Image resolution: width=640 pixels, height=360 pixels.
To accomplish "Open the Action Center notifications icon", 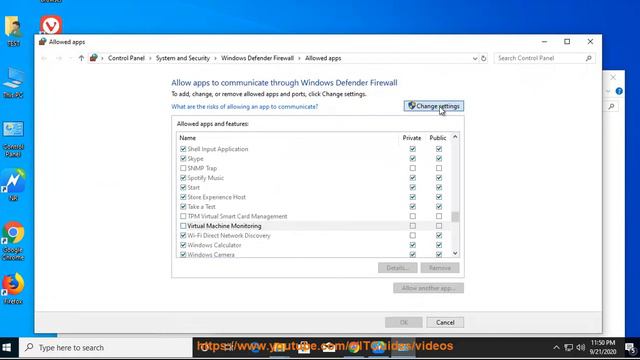I will pyautogui.click(x=630, y=347).
